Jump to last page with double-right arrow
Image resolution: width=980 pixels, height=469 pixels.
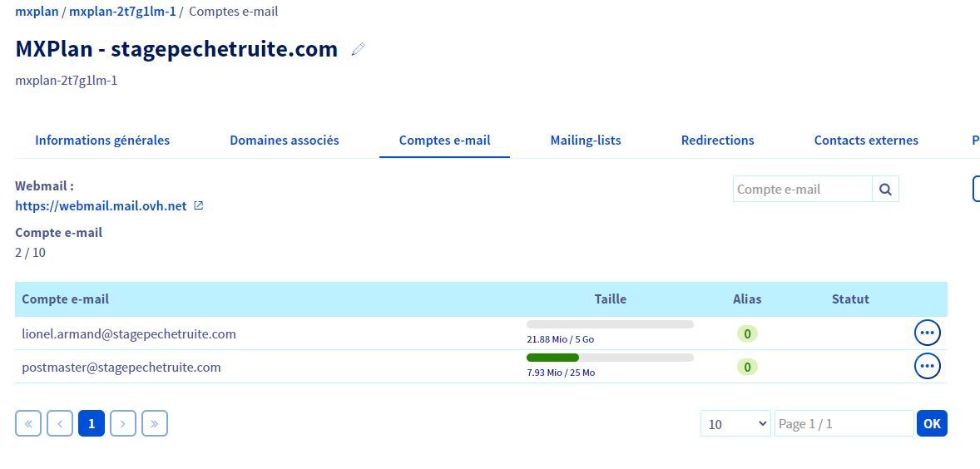pos(155,424)
